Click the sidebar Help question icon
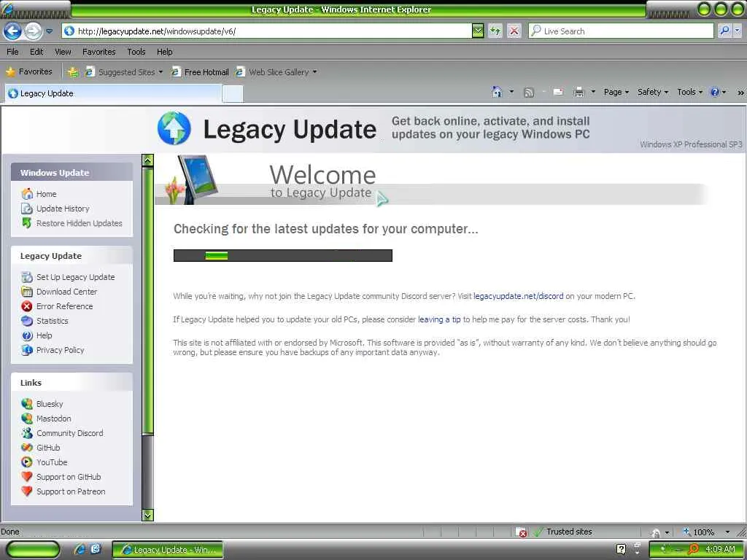The image size is (747, 560). 27,335
